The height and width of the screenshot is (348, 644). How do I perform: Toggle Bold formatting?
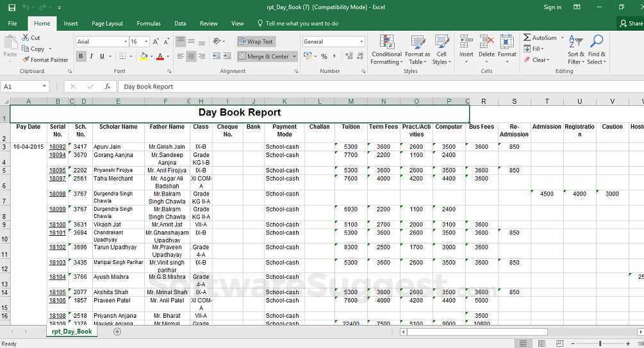click(x=81, y=56)
